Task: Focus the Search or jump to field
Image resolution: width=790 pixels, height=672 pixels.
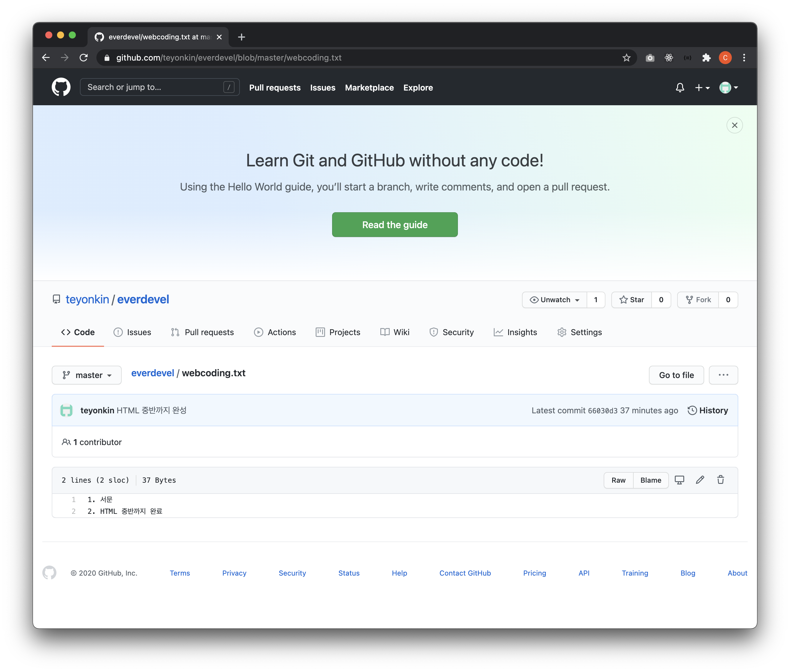Action: pos(160,87)
